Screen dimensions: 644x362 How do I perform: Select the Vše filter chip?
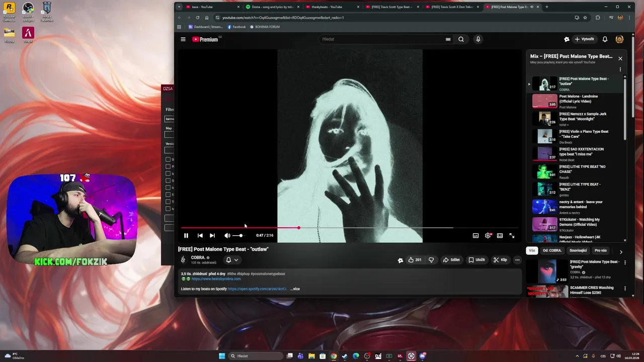pyautogui.click(x=532, y=250)
